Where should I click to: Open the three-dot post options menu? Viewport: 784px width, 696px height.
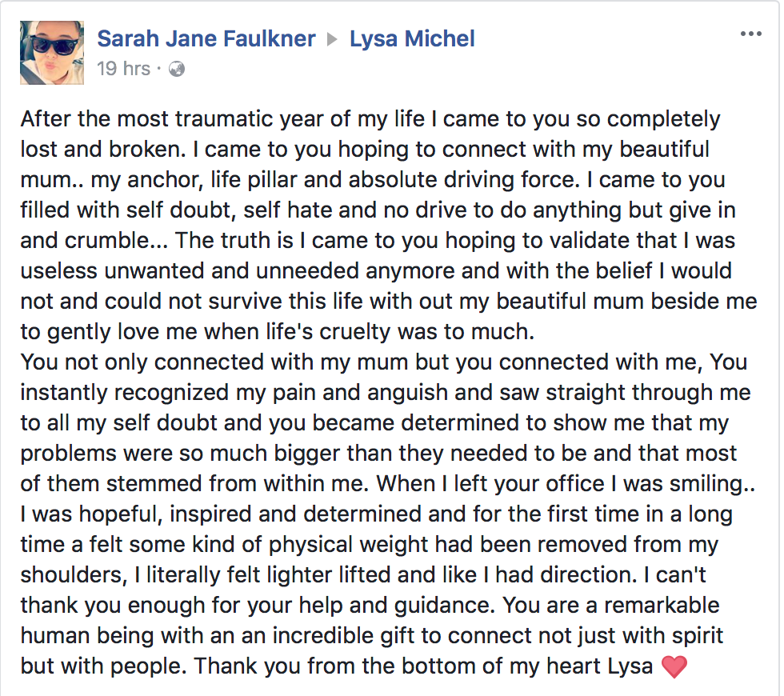[750, 34]
